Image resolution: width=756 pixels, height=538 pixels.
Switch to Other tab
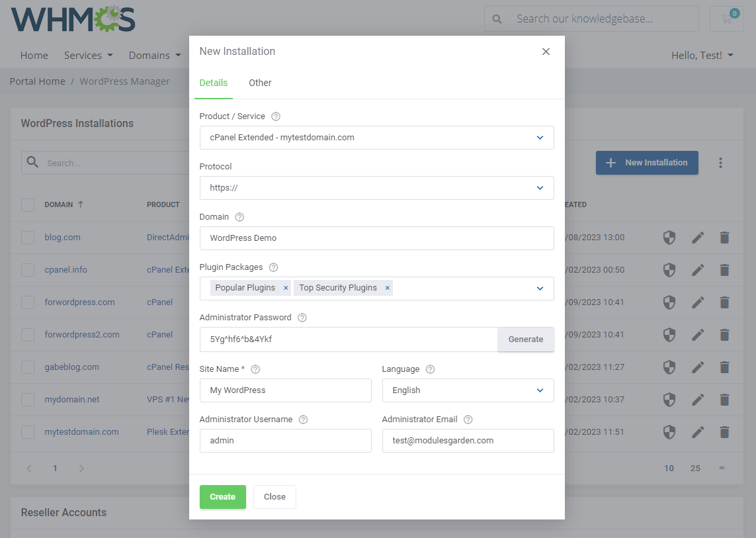pyautogui.click(x=260, y=83)
